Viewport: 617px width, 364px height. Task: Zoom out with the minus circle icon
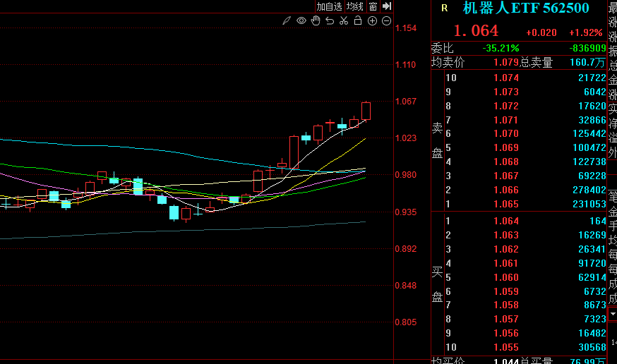point(386,21)
